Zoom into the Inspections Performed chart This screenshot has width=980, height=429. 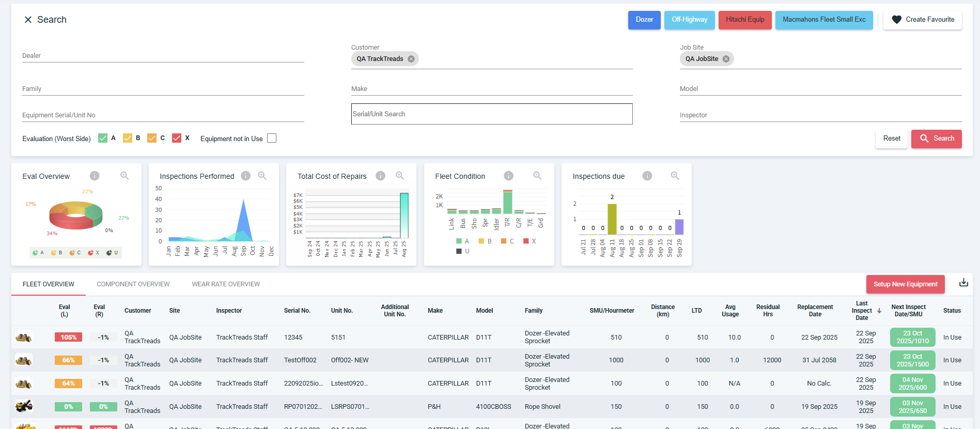tap(262, 176)
